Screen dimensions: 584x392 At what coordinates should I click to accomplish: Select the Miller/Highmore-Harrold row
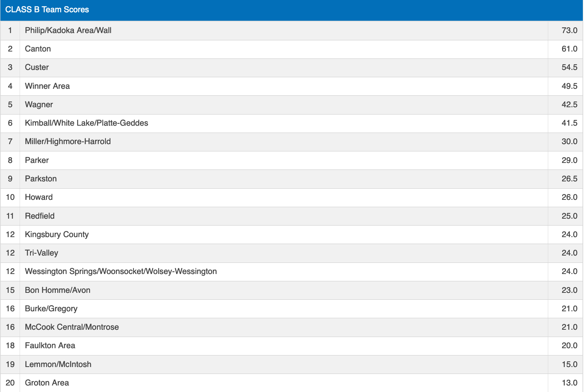pos(68,141)
